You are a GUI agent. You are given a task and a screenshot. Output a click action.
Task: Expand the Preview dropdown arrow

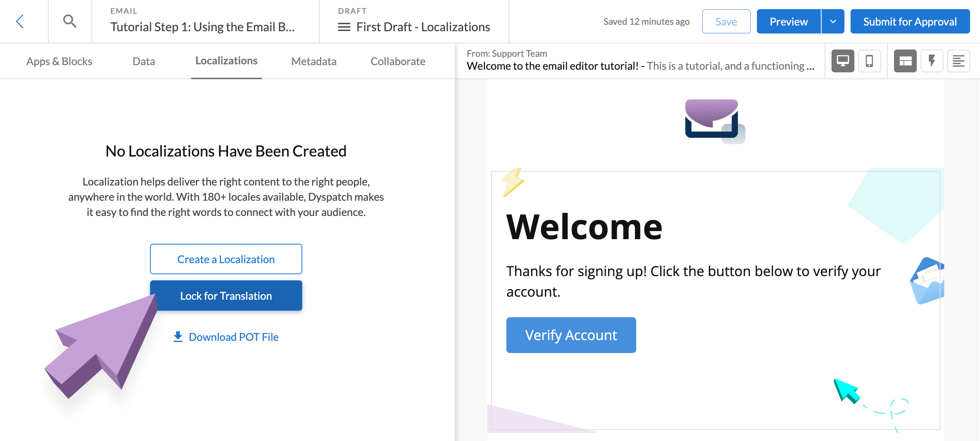833,22
